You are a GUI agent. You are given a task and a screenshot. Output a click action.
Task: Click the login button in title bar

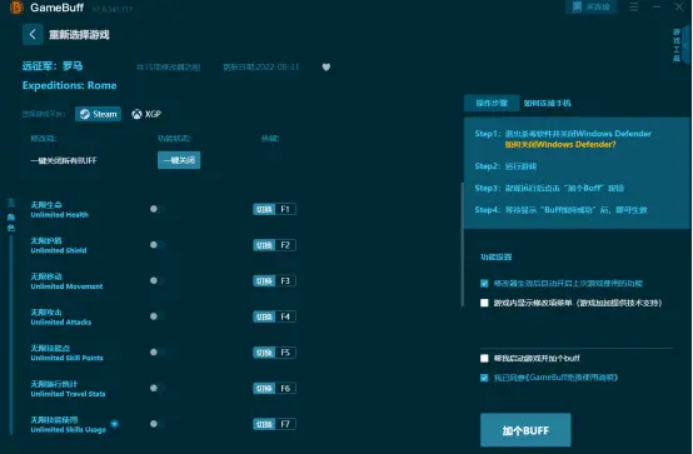click(x=591, y=7)
